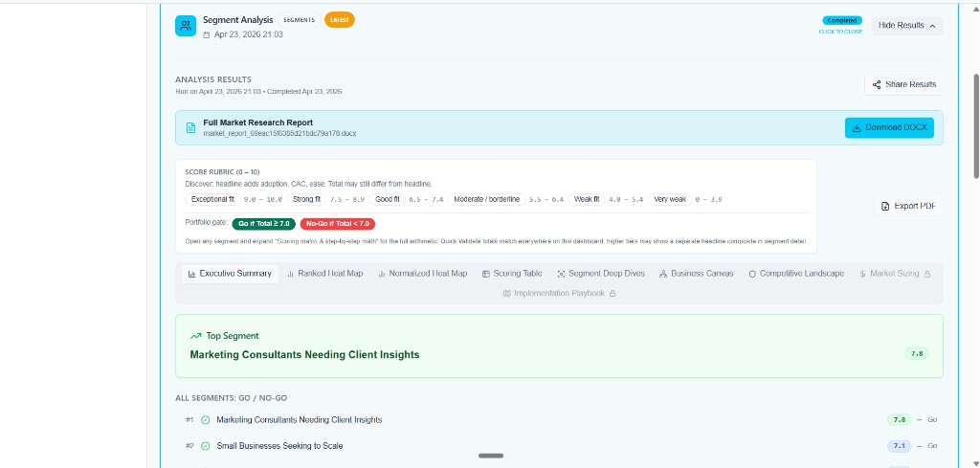Click the vertical page scrollbar thumb
This screenshot has height=468, width=980.
975,119
